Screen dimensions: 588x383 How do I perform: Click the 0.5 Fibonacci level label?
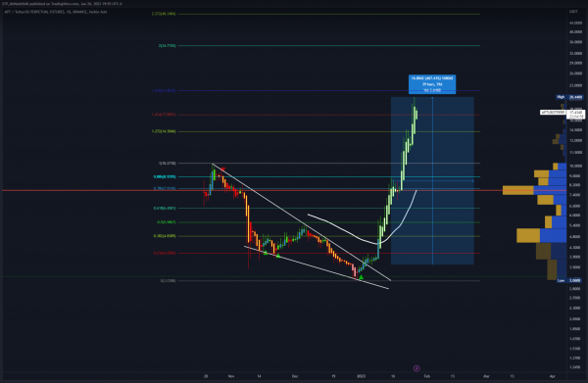(x=167, y=222)
